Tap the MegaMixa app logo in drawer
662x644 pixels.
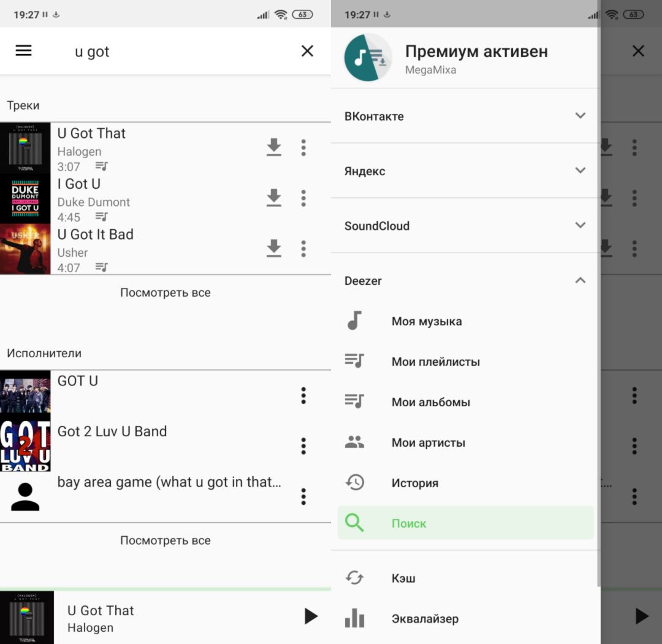(x=368, y=58)
